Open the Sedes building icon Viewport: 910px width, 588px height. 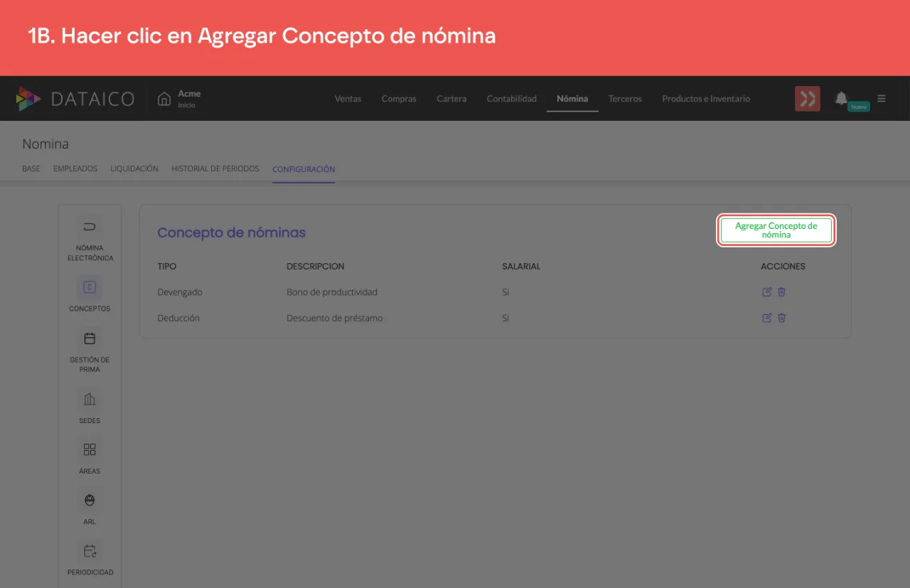[x=90, y=399]
